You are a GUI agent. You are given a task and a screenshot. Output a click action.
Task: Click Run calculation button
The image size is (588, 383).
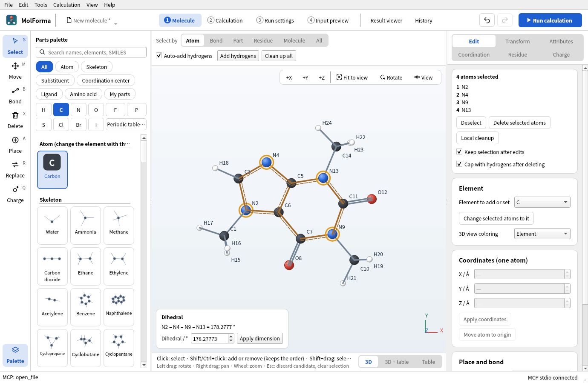click(550, 20)
